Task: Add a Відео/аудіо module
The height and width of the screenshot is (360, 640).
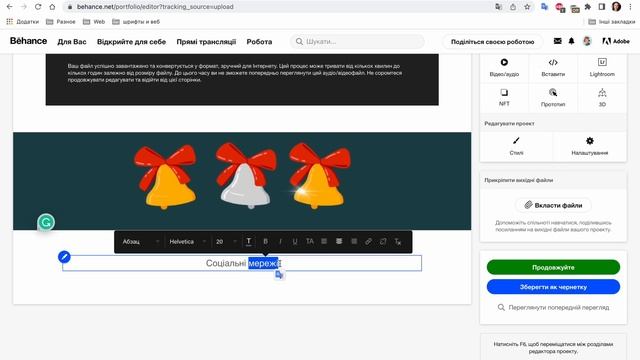Action: point(504,67)
